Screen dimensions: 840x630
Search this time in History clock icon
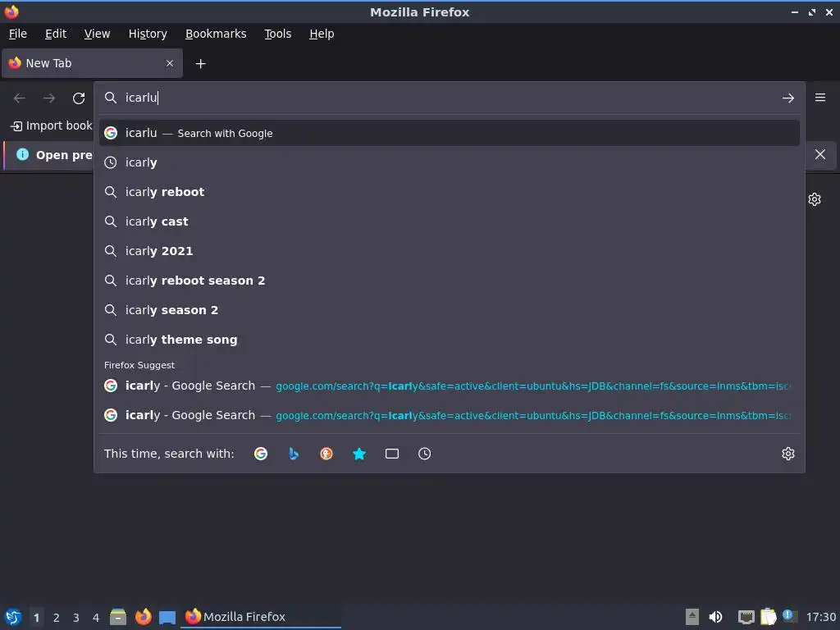424,454
